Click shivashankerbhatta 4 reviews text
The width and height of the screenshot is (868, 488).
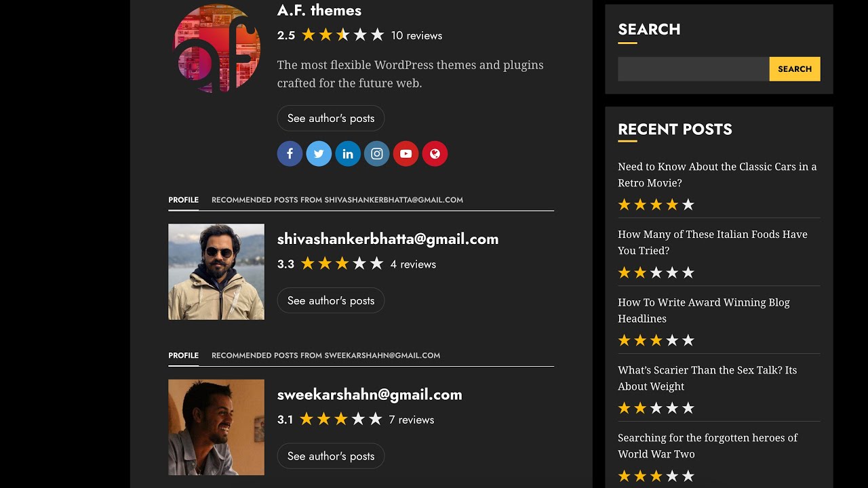tap(413, 264)
